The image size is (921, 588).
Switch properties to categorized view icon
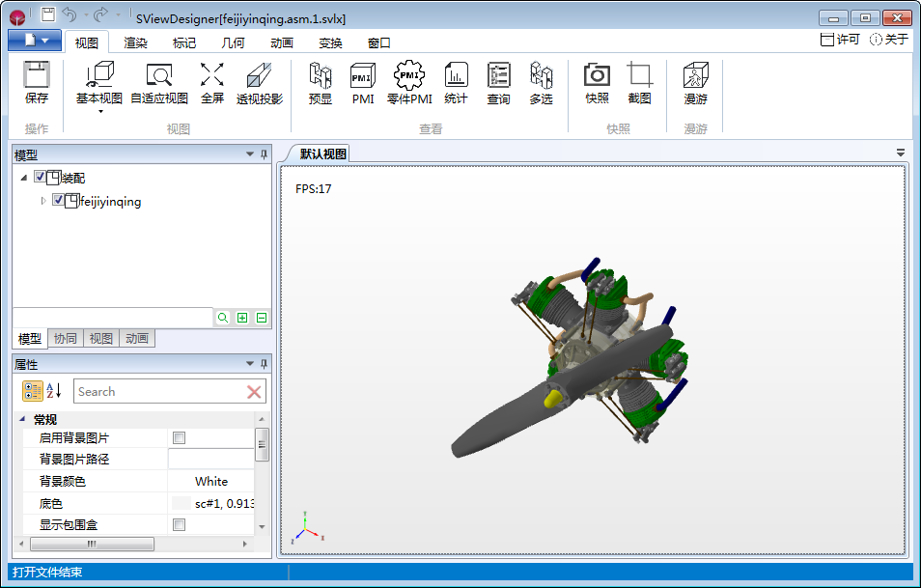click(33, 391)
